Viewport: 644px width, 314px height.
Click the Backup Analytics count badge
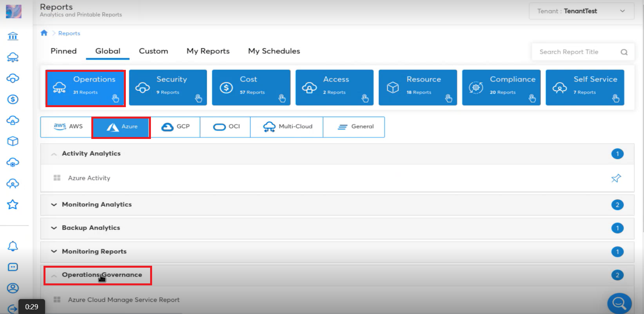click(x=617, y=228)
